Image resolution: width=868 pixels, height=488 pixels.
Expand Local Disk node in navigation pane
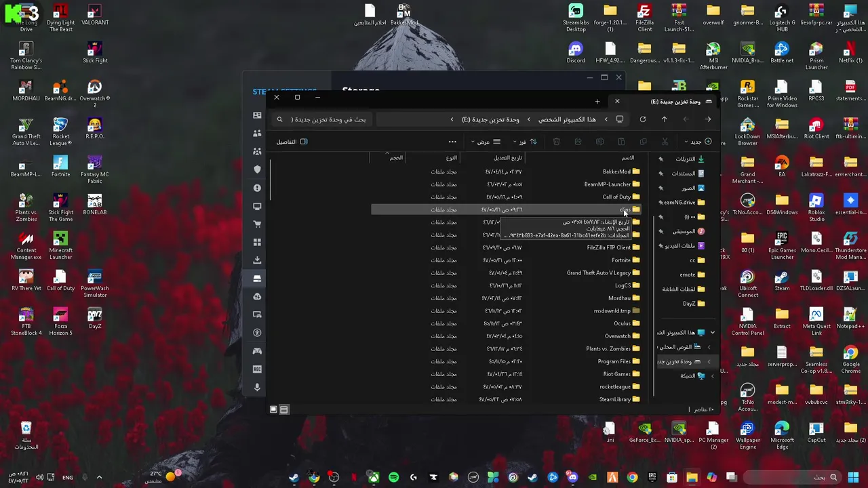[709, 347]
